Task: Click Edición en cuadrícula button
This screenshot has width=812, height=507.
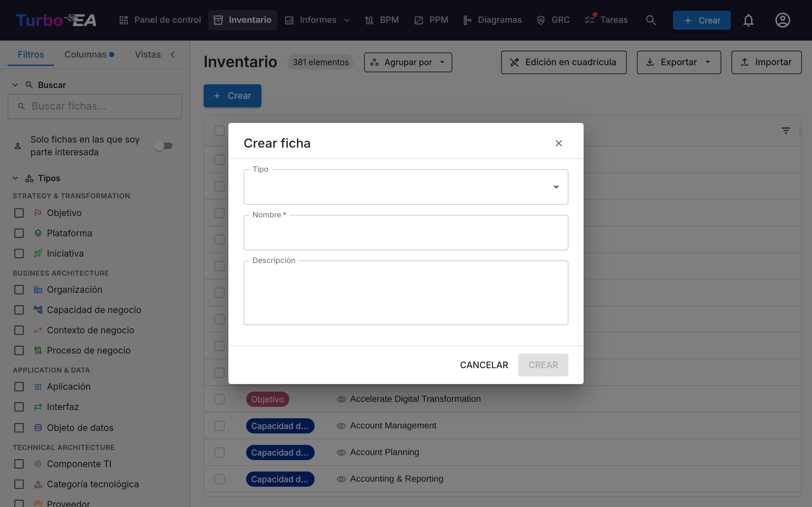Action: tap(564, 62)
